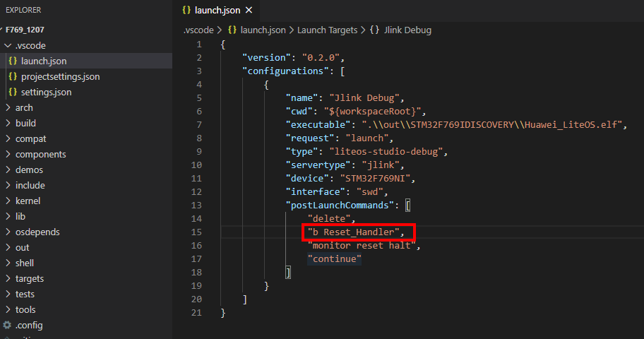The height and width of the screenshot is (339, 644).
Task: Expand the lib folder
Action: pos(8,216)
